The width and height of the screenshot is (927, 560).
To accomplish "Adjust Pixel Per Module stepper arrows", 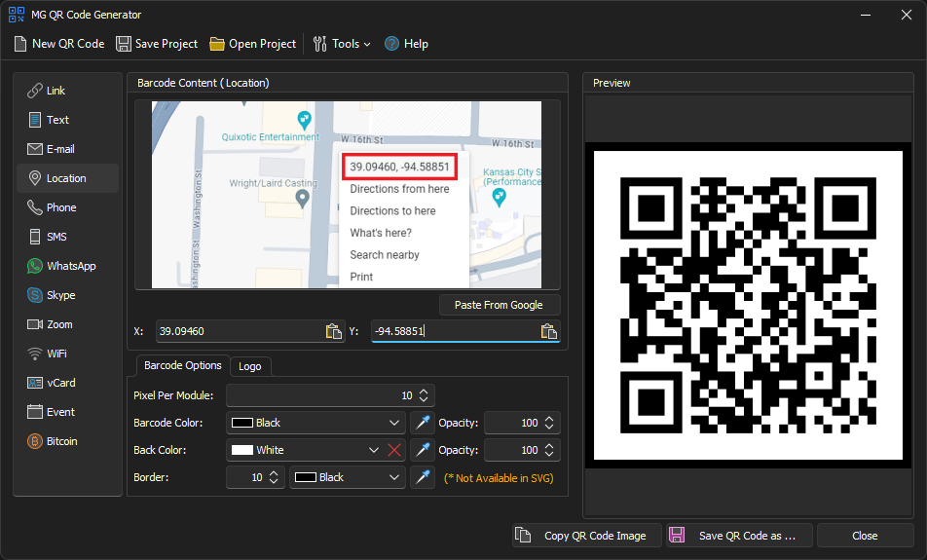I will click(x=424, y=395).
